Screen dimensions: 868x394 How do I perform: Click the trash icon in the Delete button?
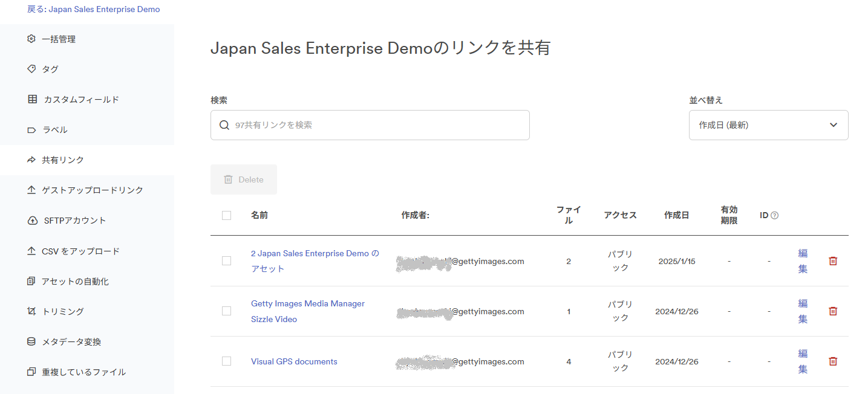tap(228, 179)
